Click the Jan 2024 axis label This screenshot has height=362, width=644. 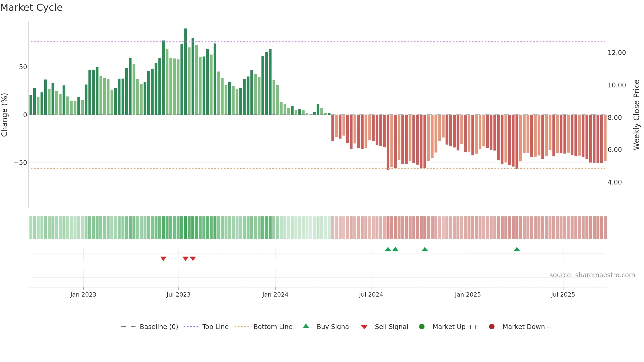275,294
